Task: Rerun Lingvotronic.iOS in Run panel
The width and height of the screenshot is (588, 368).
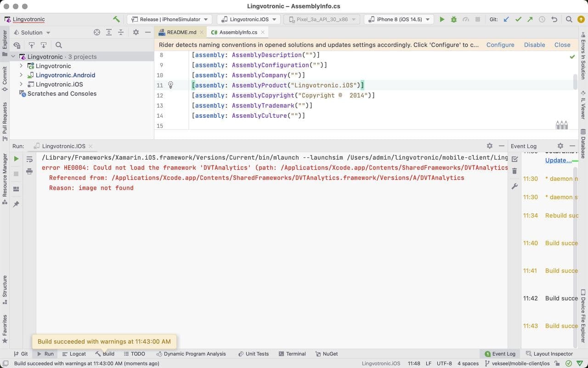Action: pos(16,159)
